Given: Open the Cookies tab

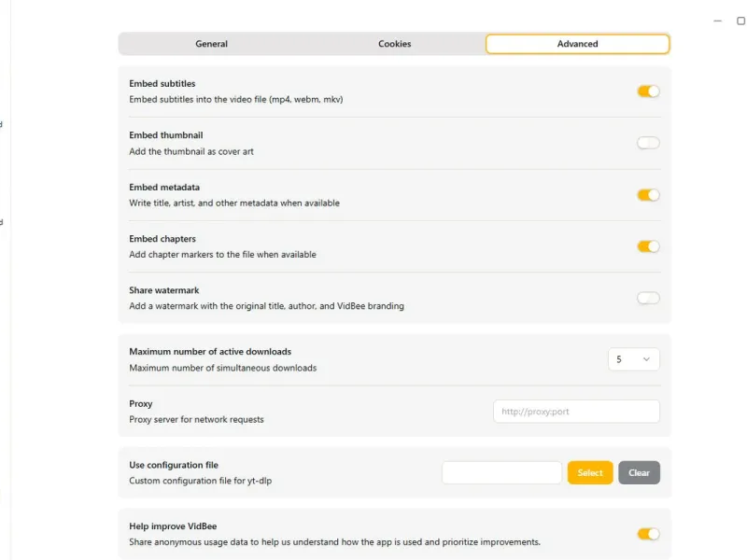Looking at the screenshot, I should [394, 44].
